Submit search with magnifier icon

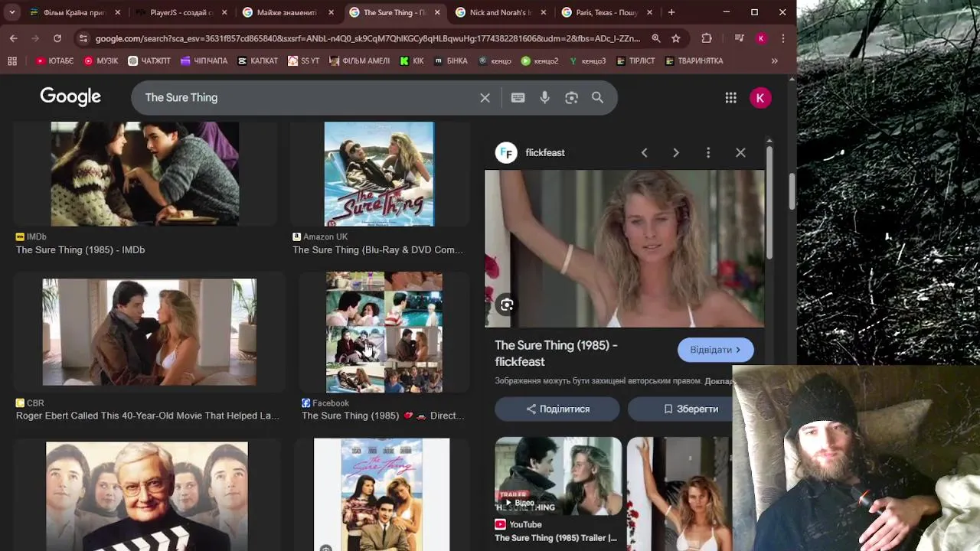click(597, 97)
